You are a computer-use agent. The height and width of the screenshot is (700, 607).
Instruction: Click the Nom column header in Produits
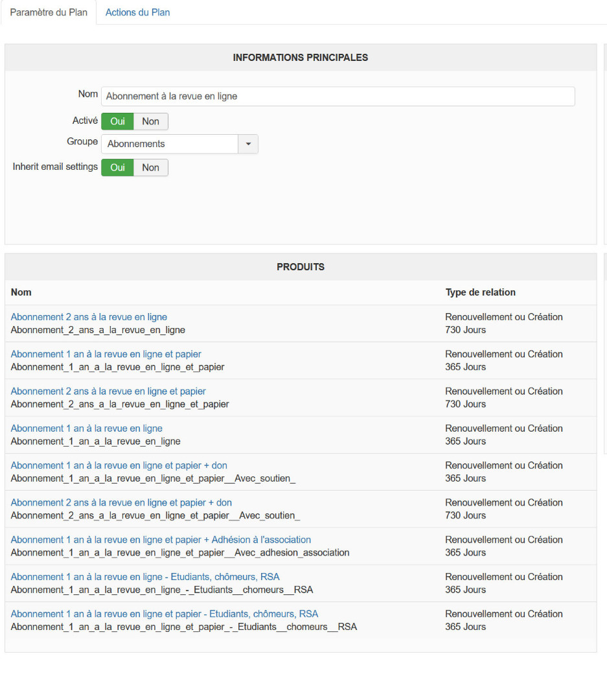pyautogui.click(x=21, y=292)
